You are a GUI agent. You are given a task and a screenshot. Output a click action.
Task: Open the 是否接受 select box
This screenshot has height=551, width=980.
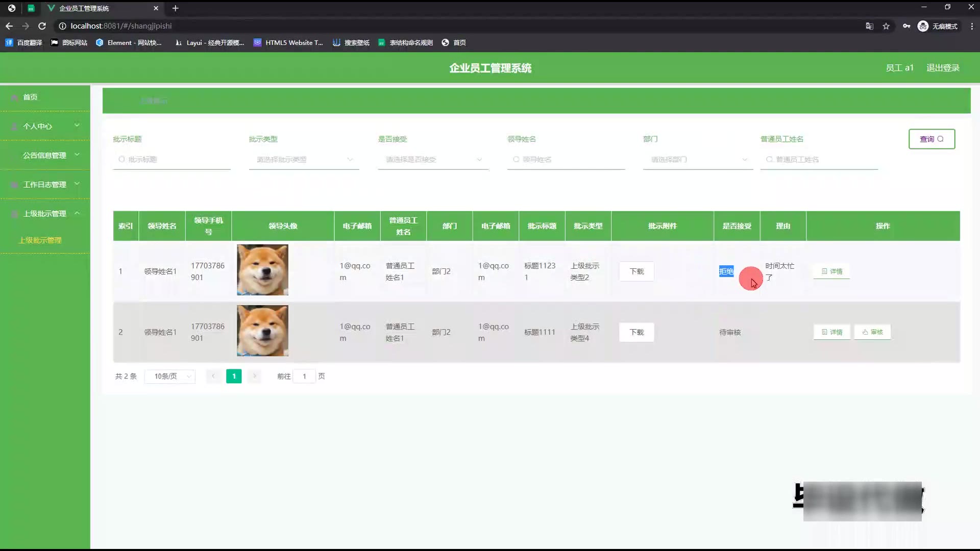click(433, 160)
